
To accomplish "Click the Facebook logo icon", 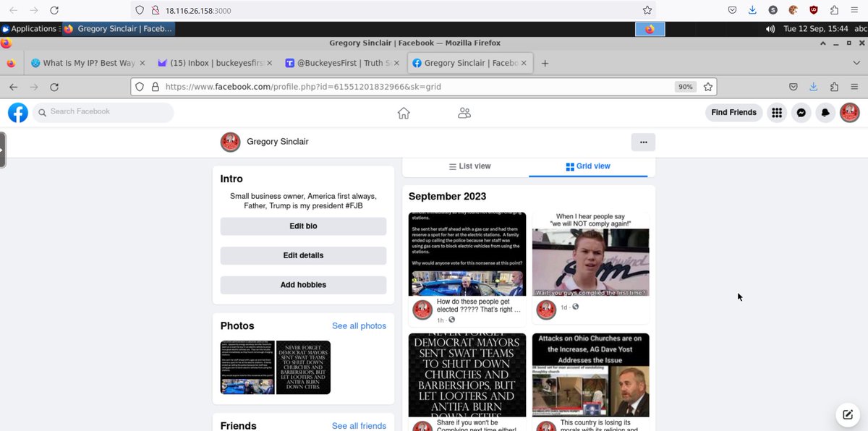I will point(18,112).
